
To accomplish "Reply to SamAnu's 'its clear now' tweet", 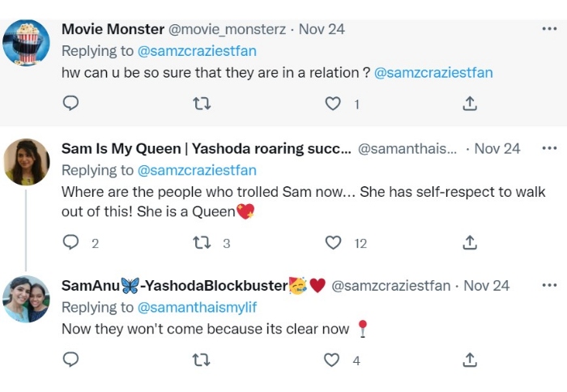I will tap(70, 360).
